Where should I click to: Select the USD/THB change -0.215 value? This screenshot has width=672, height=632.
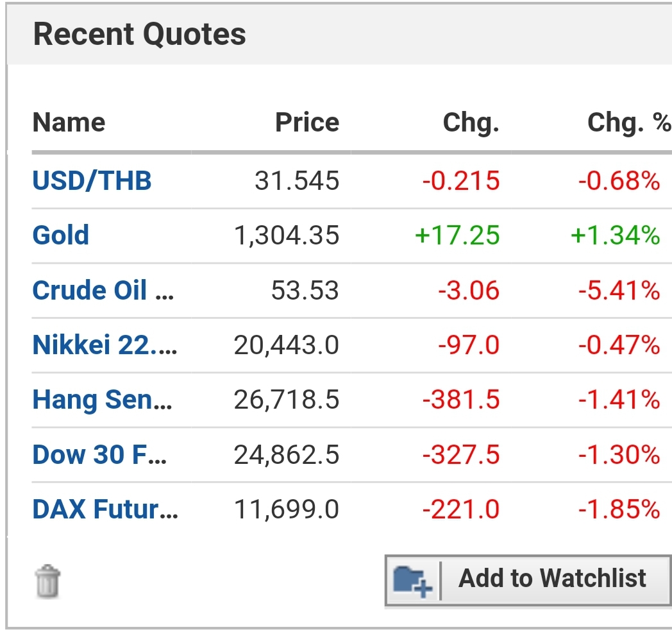pyautogui.click(x=460, y=180)
